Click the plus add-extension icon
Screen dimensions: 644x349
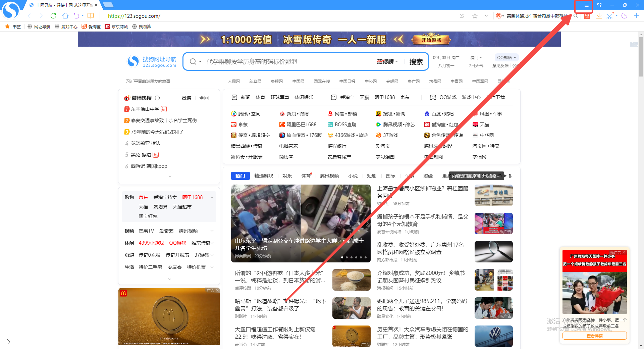click(x=636, y=16)
